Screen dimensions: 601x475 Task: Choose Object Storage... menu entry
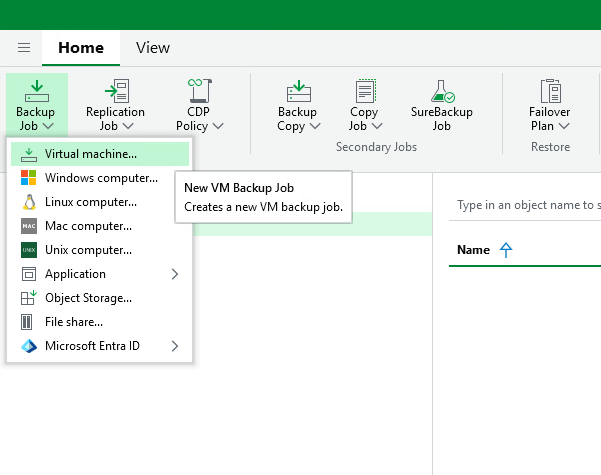tap(100, 298)
